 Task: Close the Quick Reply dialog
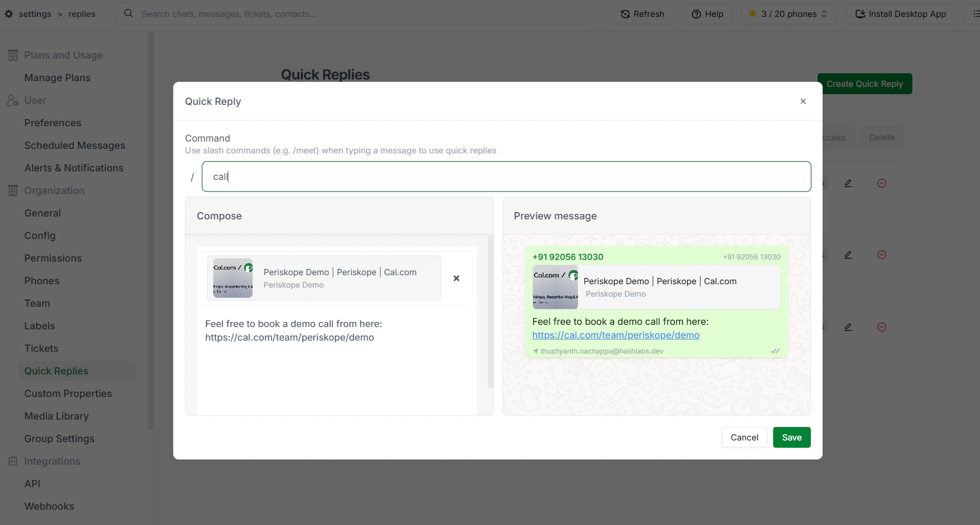[x=803, y=102]
